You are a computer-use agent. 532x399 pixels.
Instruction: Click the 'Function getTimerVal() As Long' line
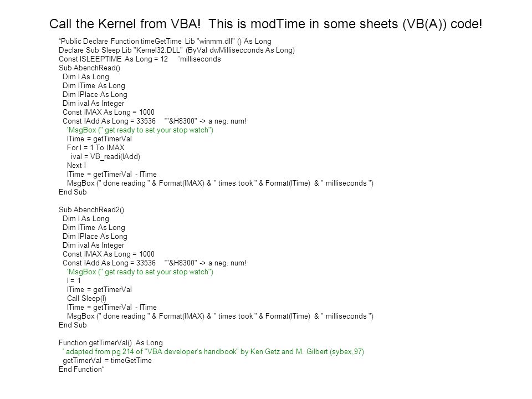[x=111, y=342]
